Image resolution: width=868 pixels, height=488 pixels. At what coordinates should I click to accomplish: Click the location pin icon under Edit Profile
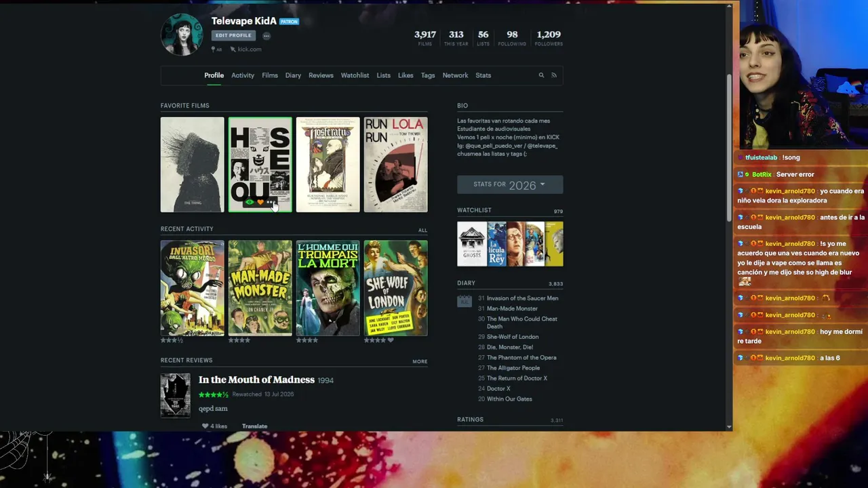(x=213, y=49)
